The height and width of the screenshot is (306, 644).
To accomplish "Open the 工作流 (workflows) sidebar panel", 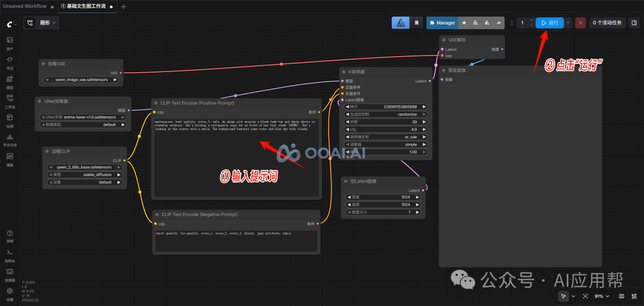I will pyautogui.click(x=10, y=101).
